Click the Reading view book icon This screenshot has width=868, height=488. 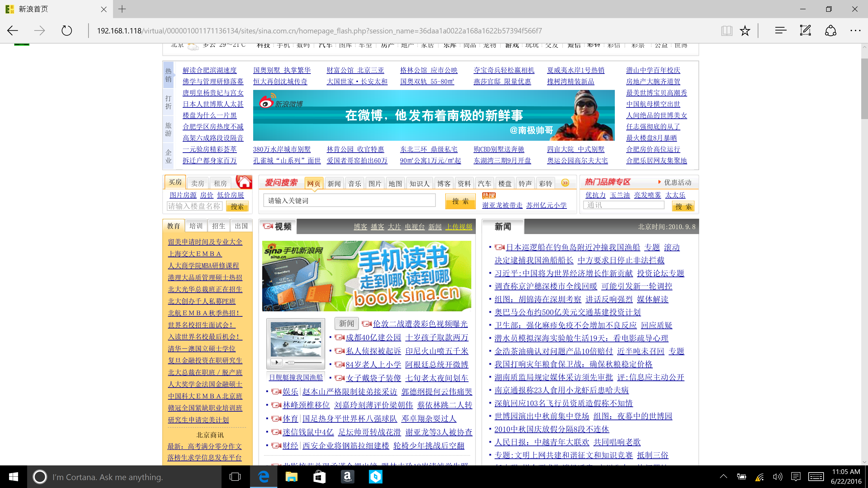click(x=726, y=31)
